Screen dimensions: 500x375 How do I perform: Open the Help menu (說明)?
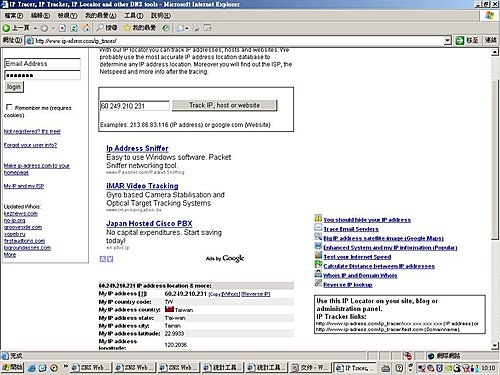161,16
